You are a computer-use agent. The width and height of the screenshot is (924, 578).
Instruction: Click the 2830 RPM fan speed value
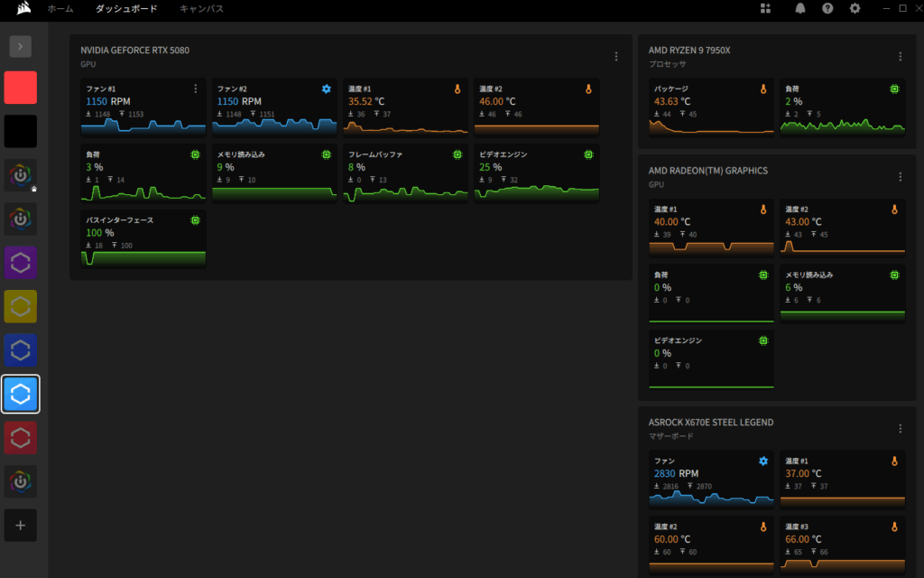[676, 473]
